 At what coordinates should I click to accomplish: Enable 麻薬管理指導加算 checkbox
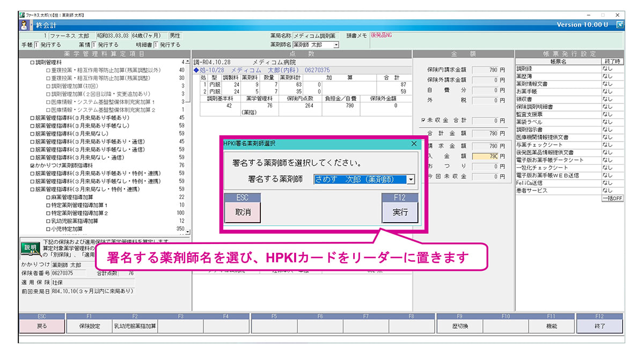coord(48,197)
